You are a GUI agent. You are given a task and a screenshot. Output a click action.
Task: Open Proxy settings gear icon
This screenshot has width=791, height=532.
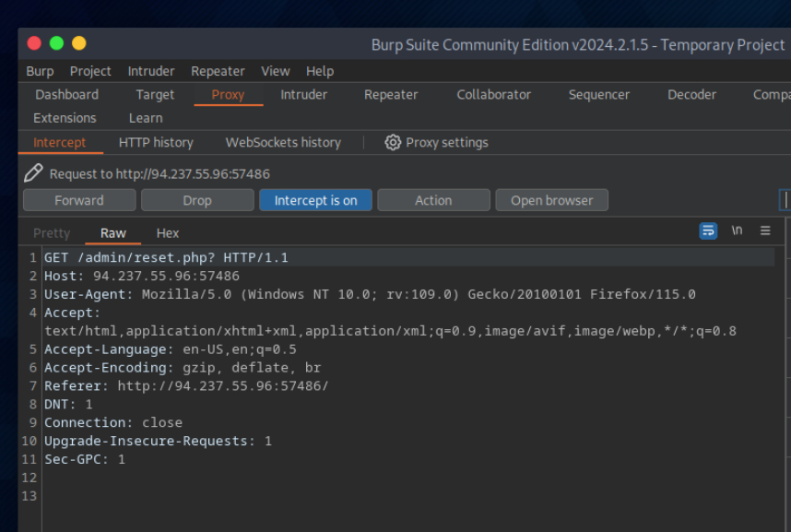click(x=393, y=142)
